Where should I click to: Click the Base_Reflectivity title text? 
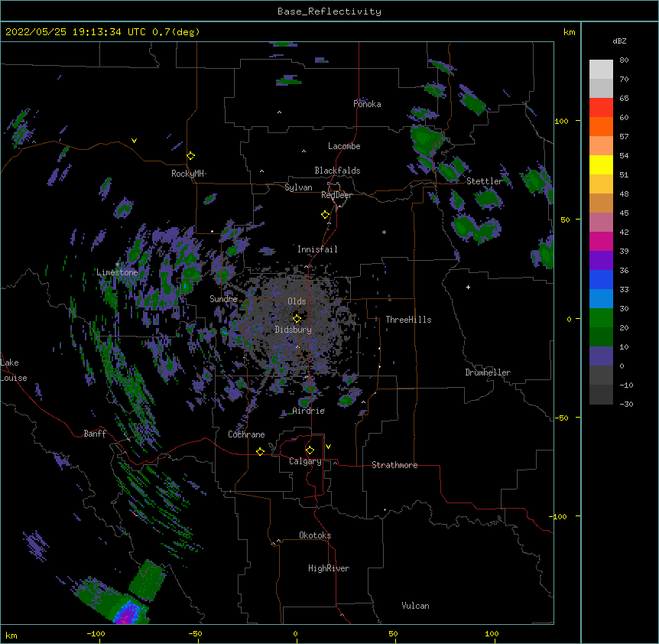pyautogui.click(x=329, y=11)
